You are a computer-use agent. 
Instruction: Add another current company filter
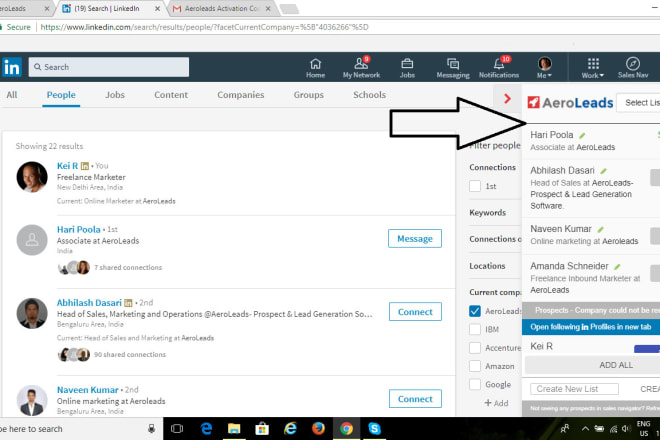point(496,403)
